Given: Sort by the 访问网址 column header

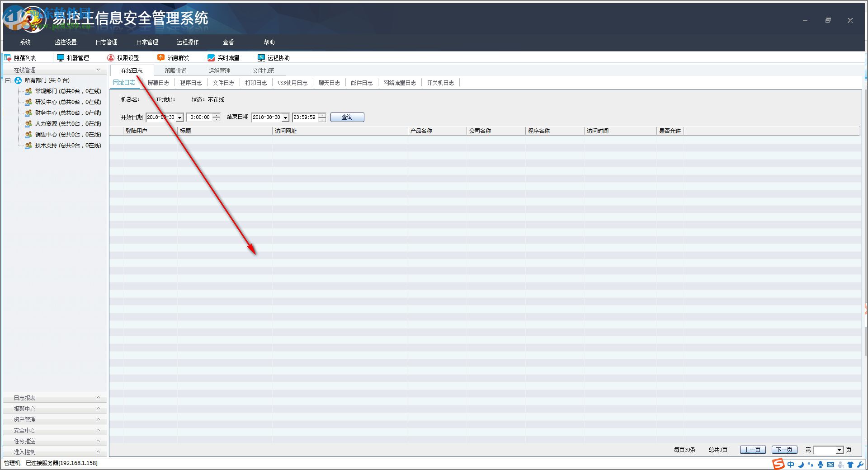Looking at the screenshot, I should click(340, 131).
